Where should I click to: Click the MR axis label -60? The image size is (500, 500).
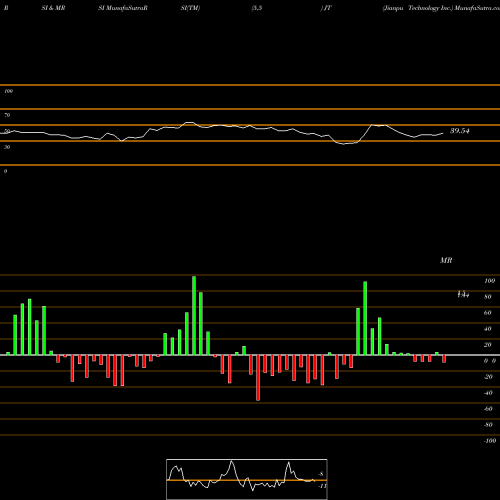point(488,409)
